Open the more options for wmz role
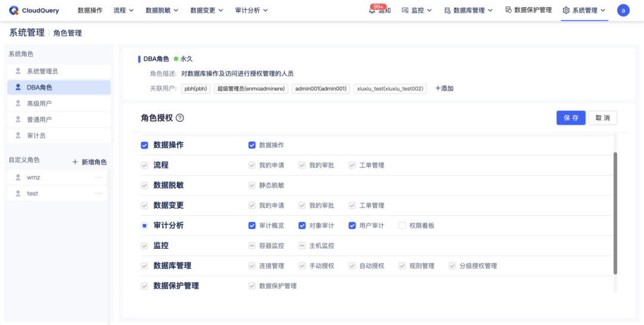 click(x=98, y=177)
